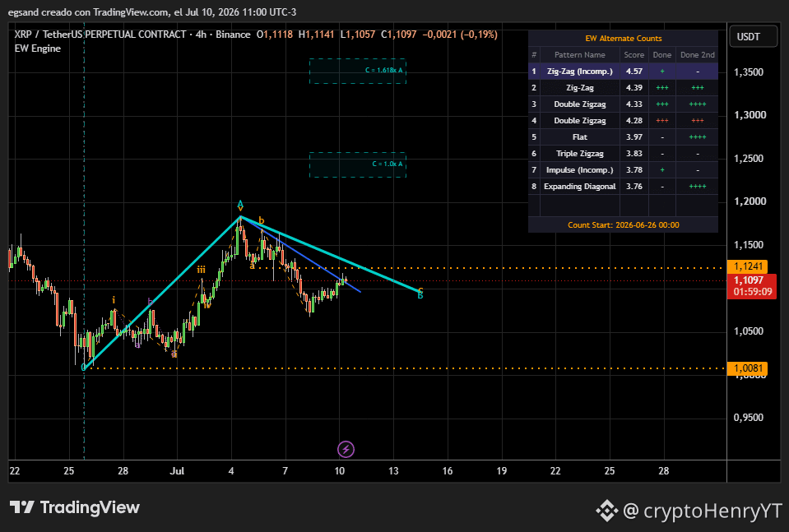Click the 1,3000 price axis label
The image size is (789, 532).
point(750,114)
